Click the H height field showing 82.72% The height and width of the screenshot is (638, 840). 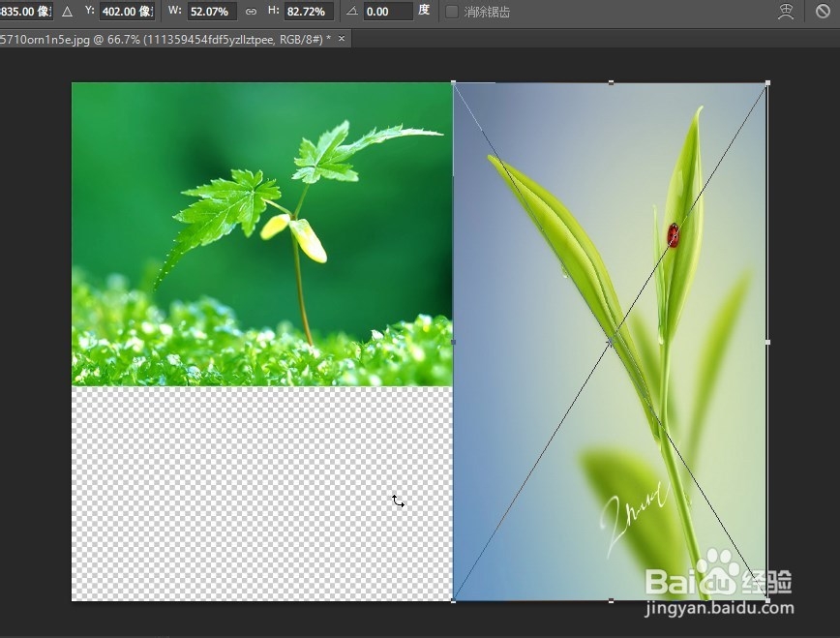309,12
